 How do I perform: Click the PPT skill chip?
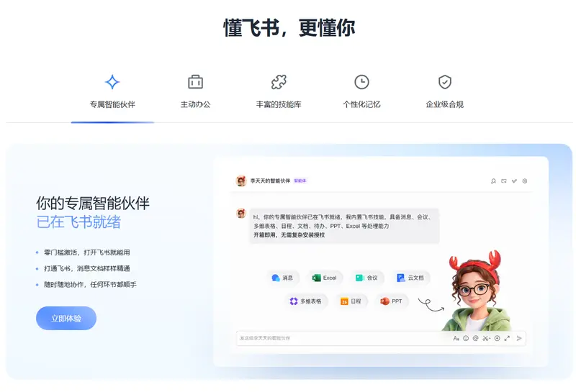click(392, 301)
